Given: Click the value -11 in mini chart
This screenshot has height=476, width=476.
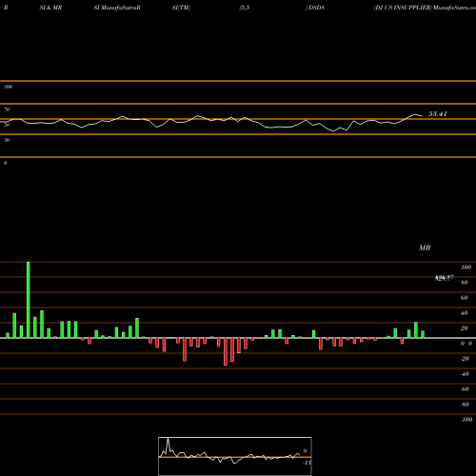Looking at the screenshot, I should tap(307, 463).
